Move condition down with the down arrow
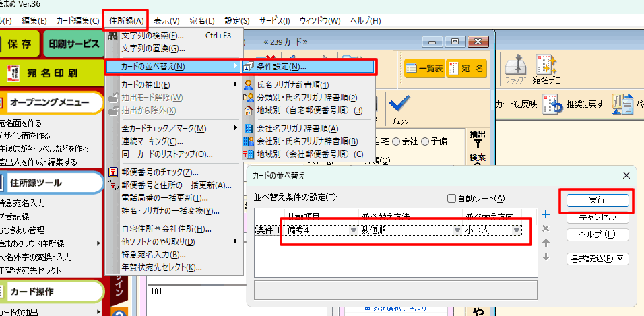Viewport: 644px width, 316px height. click(x=546, y=257)
